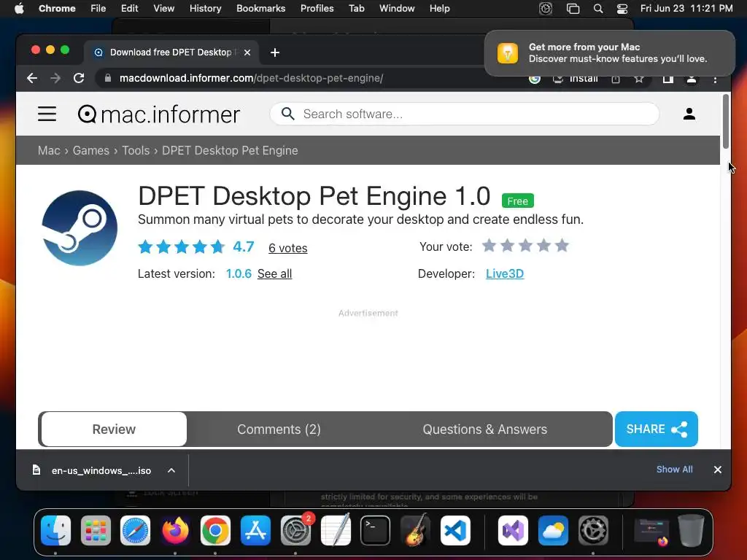Screen dimensions: 747x560
Task: Go to Mac breadcrumb
Action: point(49,150)
